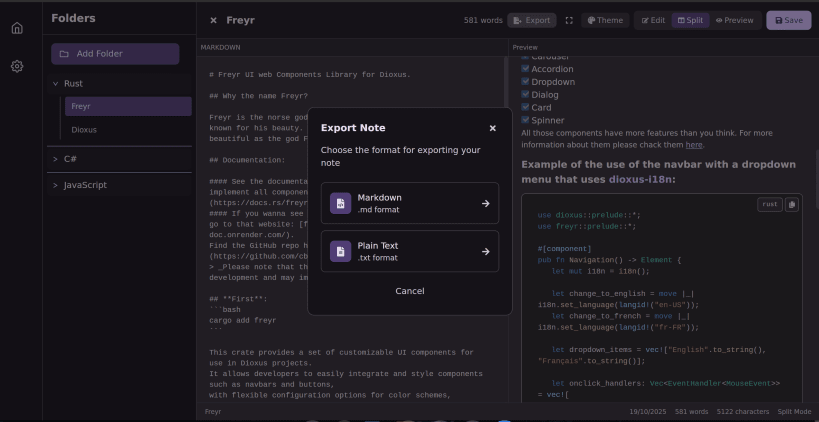Expand the JavaScript folder

pyautogui.click(x=55, y=185)
